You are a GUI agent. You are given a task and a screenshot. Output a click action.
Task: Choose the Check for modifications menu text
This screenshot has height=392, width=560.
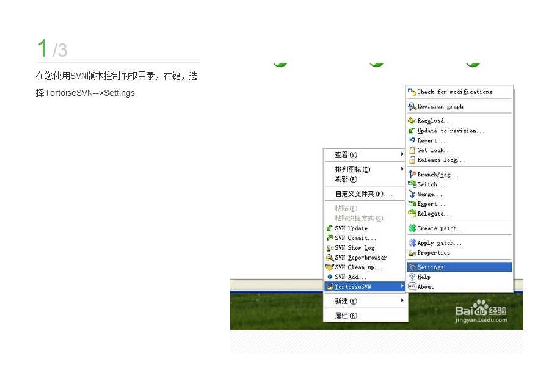point(454,92)
